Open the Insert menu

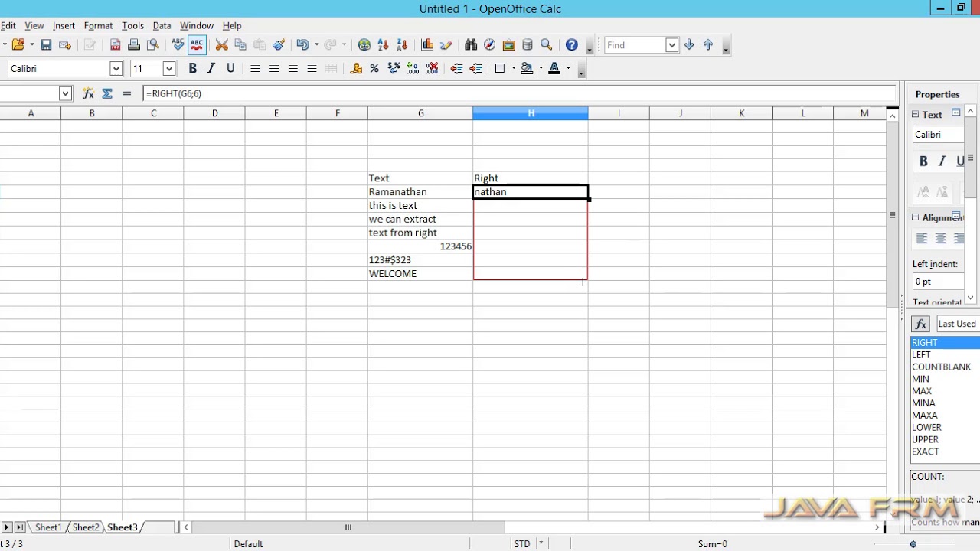[x=64, y=25]
